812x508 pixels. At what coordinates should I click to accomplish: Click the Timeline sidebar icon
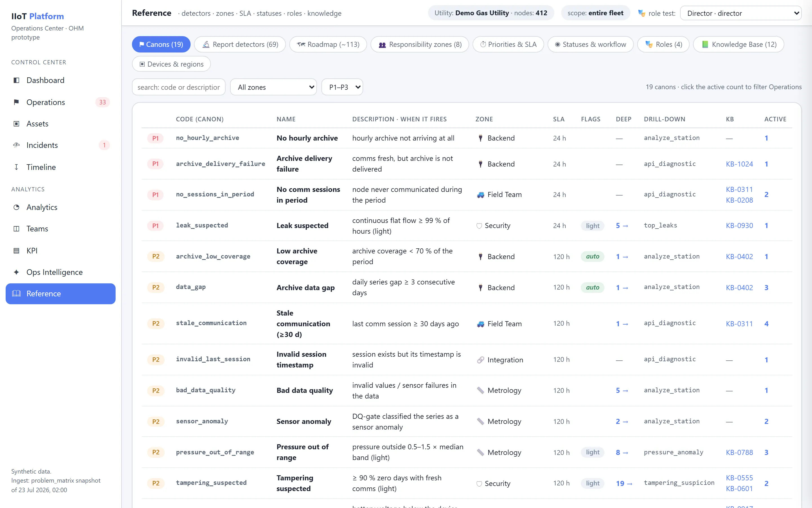pos(16,167)
